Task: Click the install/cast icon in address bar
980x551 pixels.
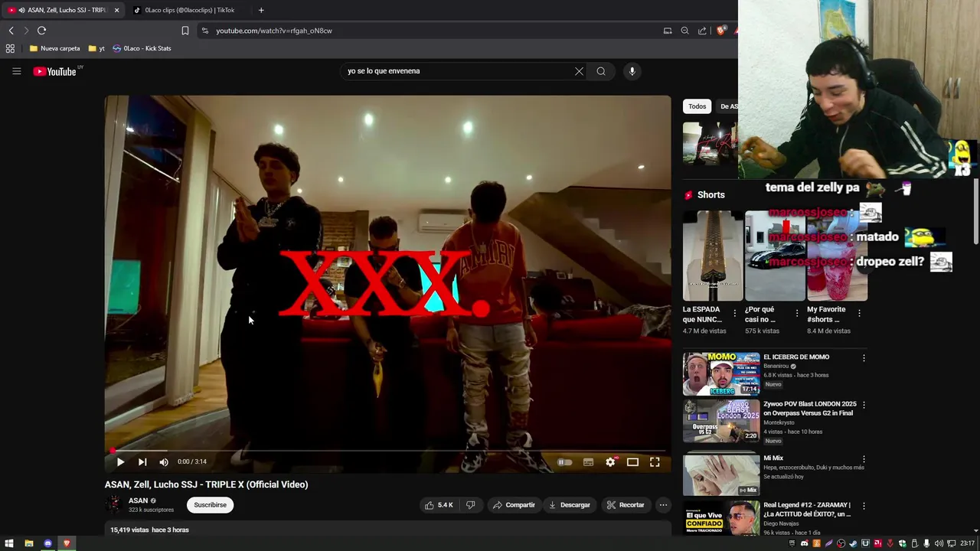Action: [668, 31]
